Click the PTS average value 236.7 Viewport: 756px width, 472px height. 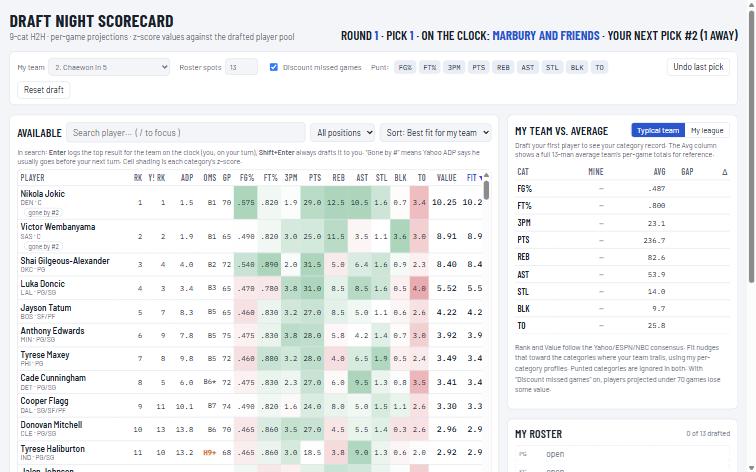tap(654, 240)
